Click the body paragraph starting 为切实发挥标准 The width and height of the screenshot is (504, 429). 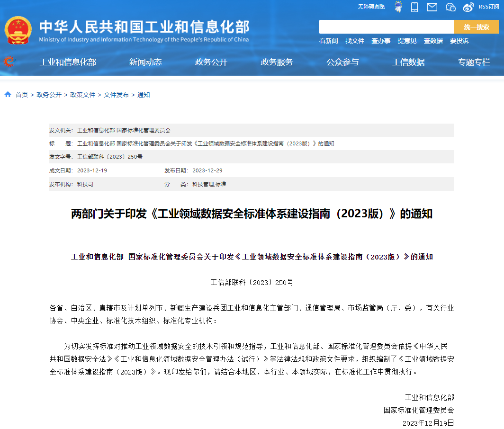coord(252,359)
